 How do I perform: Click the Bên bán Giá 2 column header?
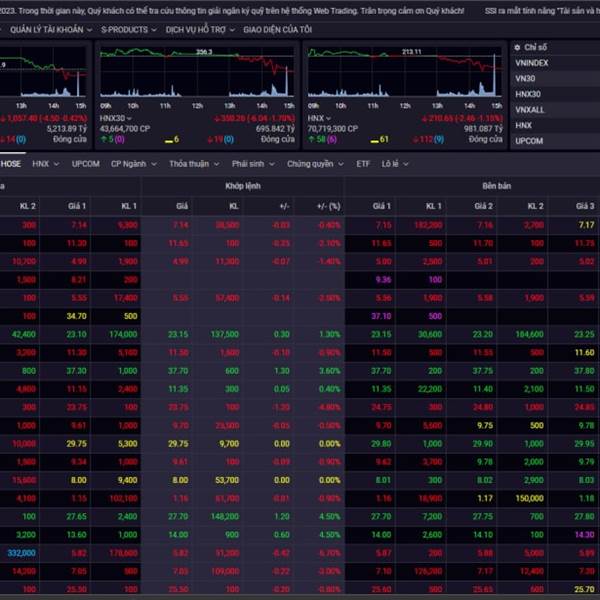pyautogui.click(x=483, y=206)
